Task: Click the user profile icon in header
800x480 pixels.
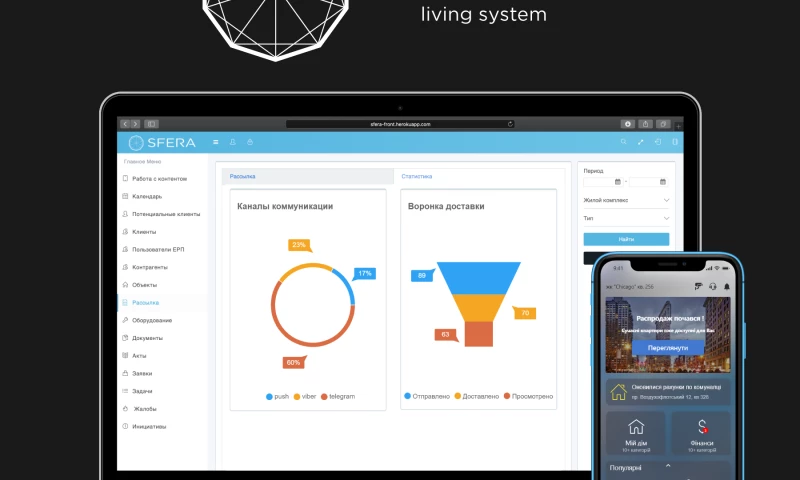Action: click(233, 142)
